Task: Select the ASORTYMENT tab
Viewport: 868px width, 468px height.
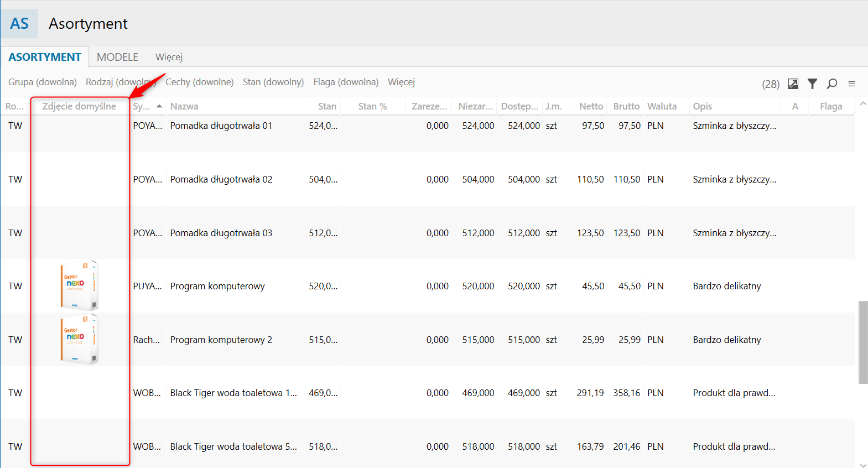Action: coord(45,57)
